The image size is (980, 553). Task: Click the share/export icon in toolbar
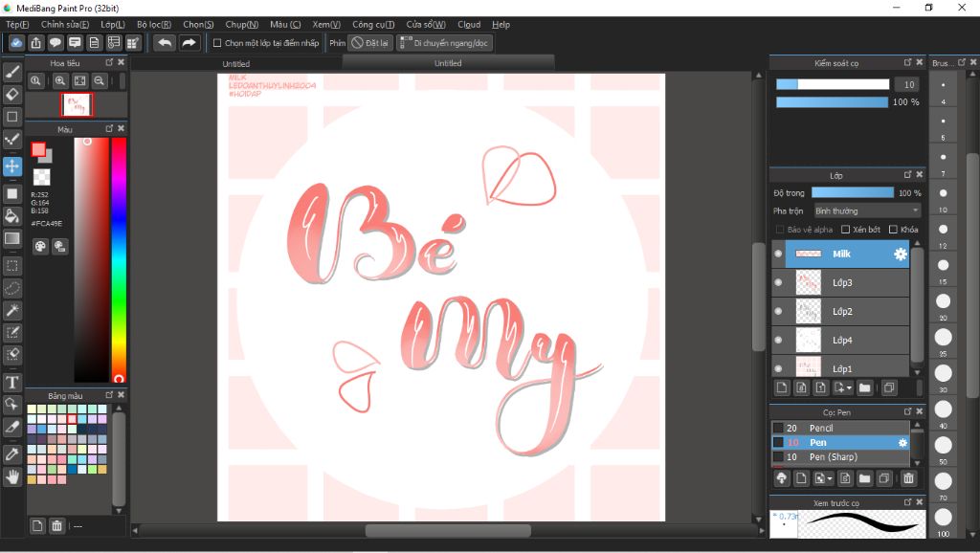[35, 42]
